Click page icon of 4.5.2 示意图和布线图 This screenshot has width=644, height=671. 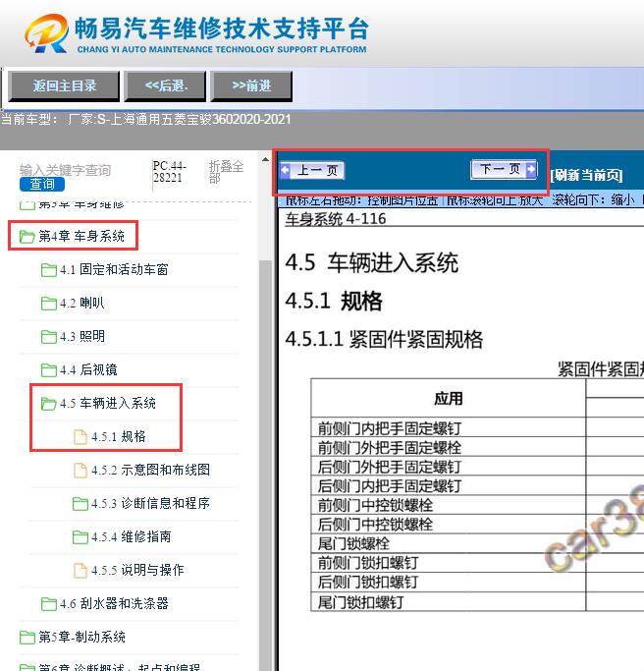pyautogui.click(x=80, y=471)
